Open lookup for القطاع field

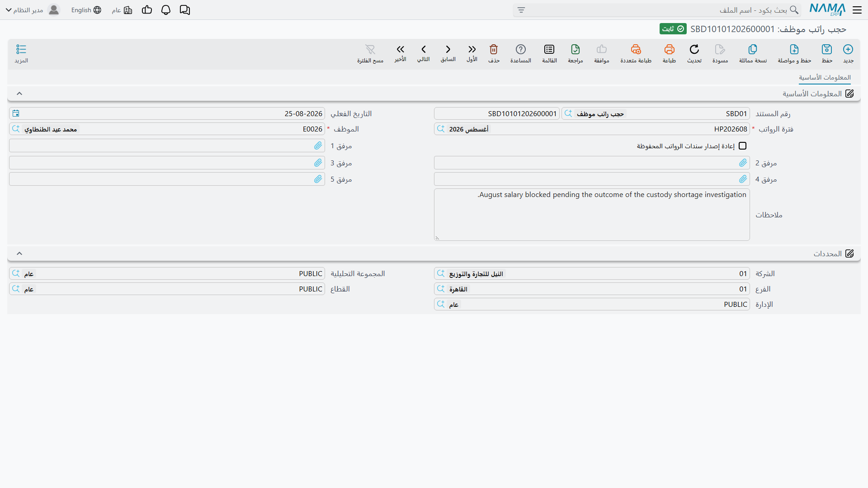point(16,289)
